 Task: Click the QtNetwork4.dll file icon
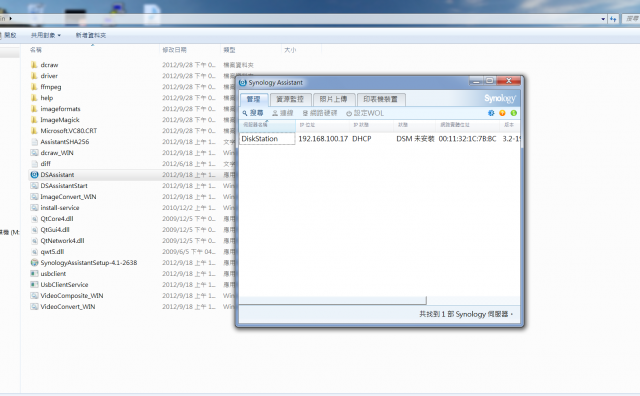(34, 241)
